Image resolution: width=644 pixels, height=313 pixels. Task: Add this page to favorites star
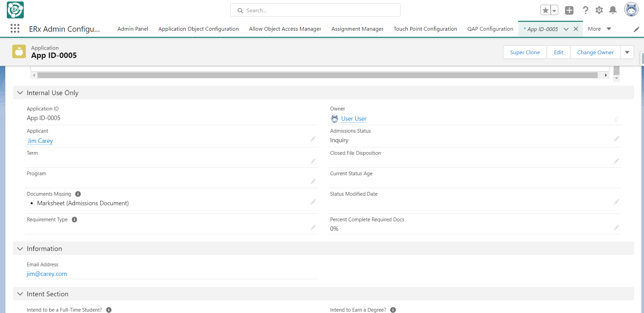546,10
